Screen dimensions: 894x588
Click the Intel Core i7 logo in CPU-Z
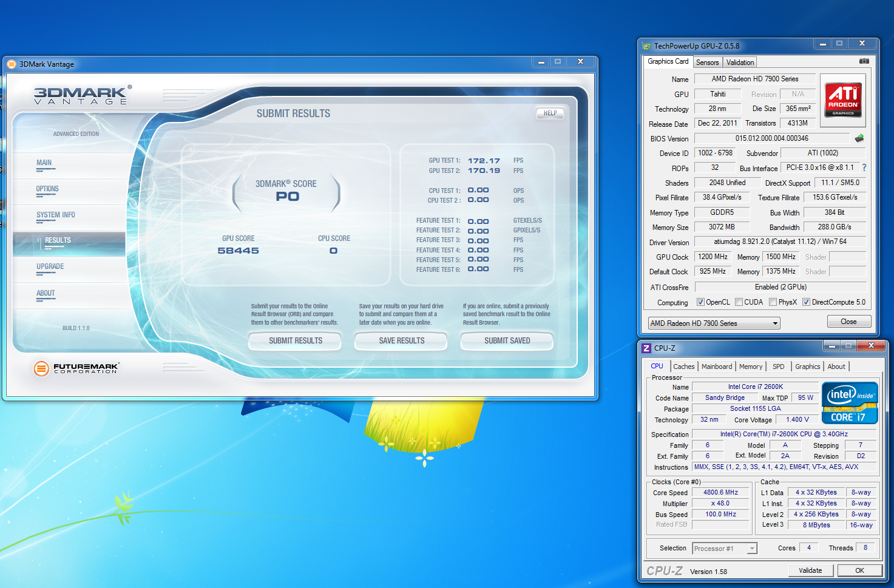coord(850,403)
